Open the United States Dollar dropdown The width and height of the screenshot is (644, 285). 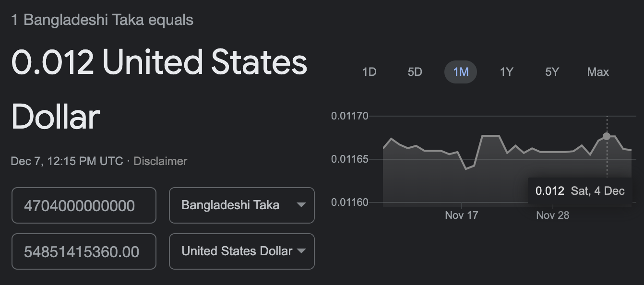point(242,251)
